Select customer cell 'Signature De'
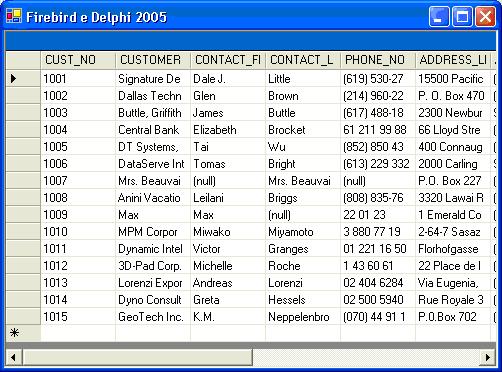This screenshot has height=372, width=502. click(153, 79)
